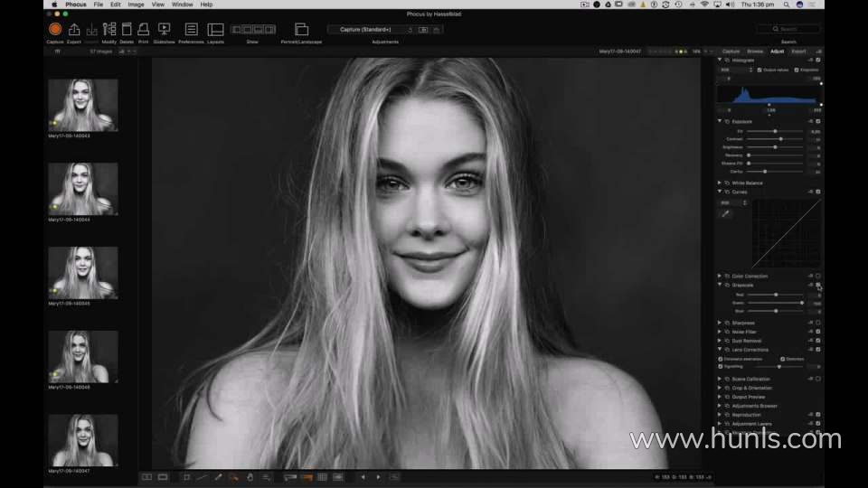
Task: Click the rightmost Show panel toggle
Action: 269,29
